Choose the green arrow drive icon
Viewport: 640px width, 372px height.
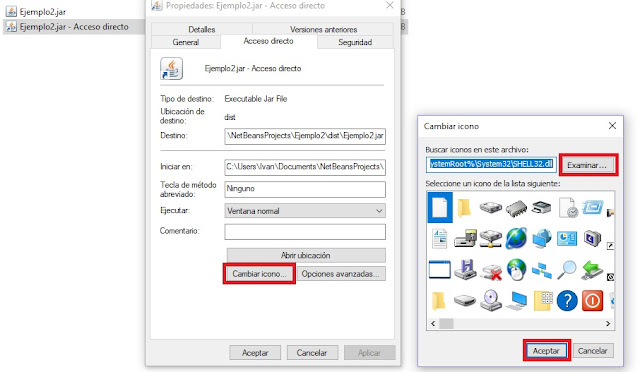tap(592, 270)
